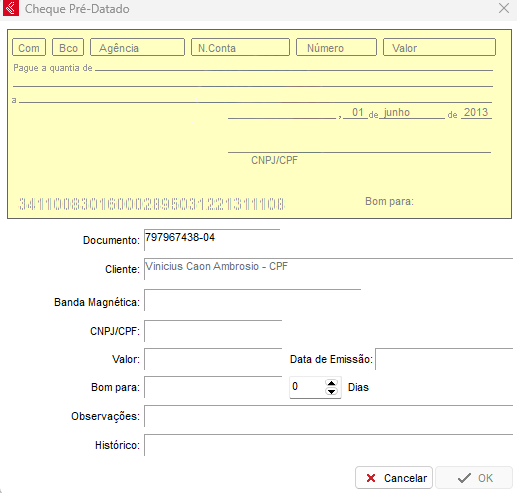Select the Data de Emissão field
This screenshot has width=517, height=493.
coord(444,359)
